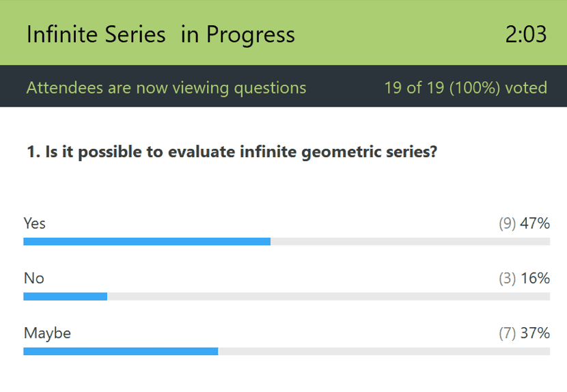This screenshot has height=392, width=567.
Task: Click the word 'Progress' in the green header
Action: (251, 34)
